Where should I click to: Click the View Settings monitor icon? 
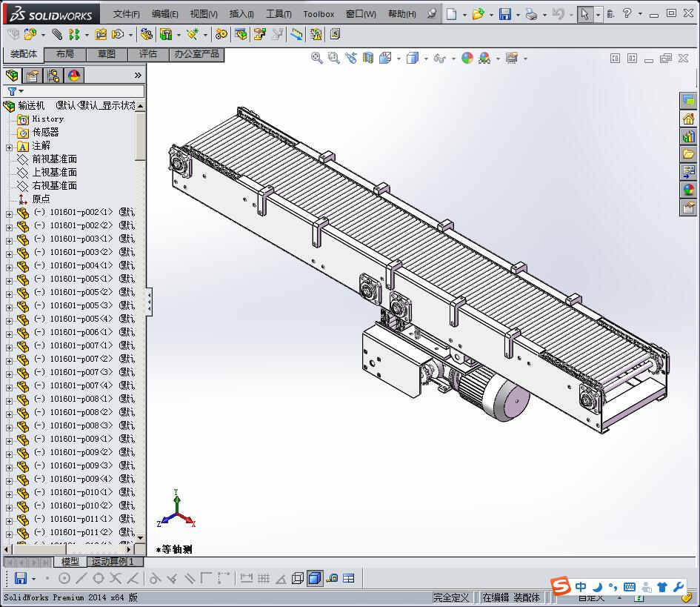coord(512,58)
